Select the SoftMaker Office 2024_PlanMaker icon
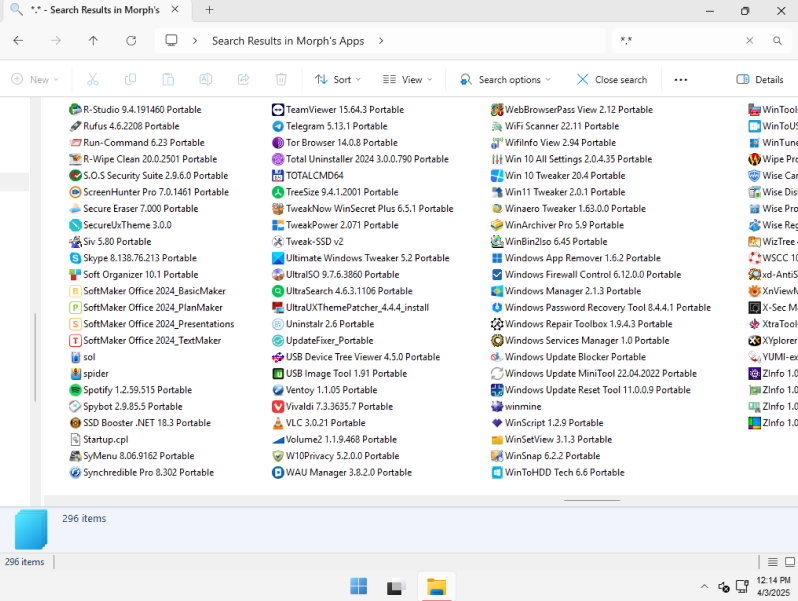 [75, 307]
